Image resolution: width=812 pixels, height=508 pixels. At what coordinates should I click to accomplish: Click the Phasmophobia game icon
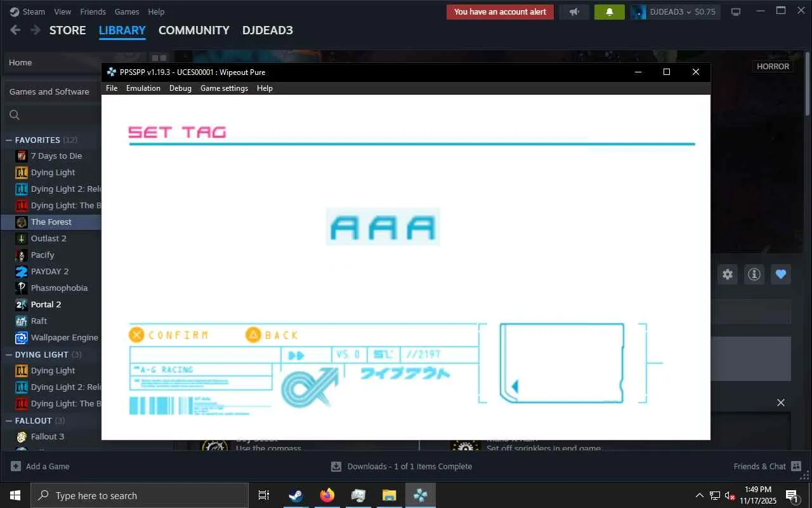(22, 288)
